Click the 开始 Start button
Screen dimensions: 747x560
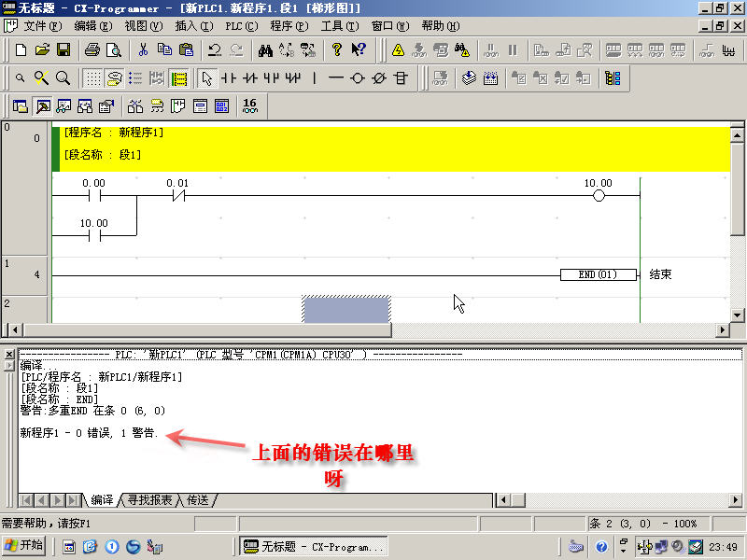(x=24, y=546)
